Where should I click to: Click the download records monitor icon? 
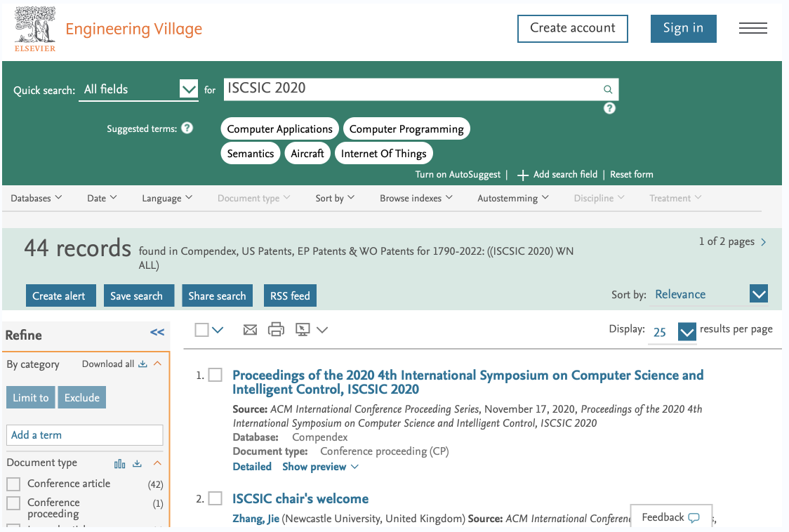point(303,330)
